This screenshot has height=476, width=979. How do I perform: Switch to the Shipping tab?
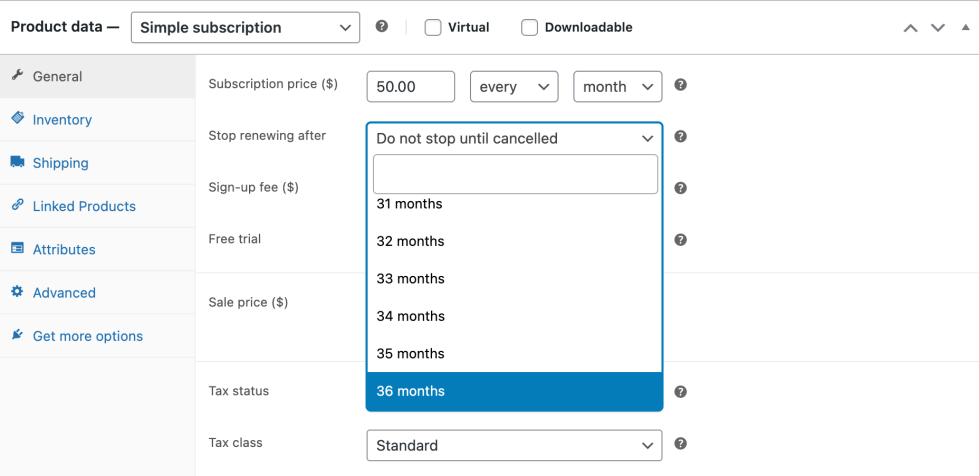pos(60,163)
